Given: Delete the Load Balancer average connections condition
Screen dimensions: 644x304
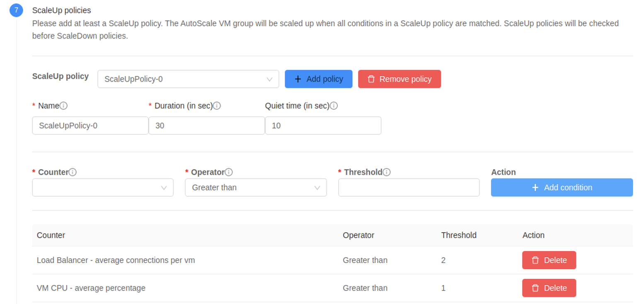Looking at the screenshot, I should (x=549, y=260).
